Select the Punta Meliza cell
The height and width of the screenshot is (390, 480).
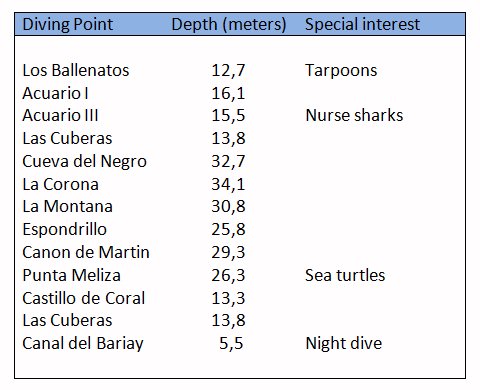pyautogui.click(x=71, y=275)
